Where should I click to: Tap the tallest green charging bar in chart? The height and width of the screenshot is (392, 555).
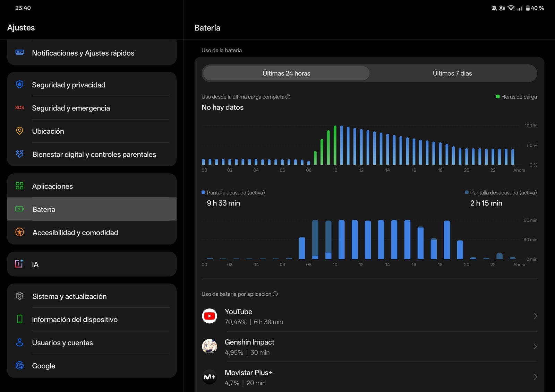pyautogui.click(x=335, y=146)
